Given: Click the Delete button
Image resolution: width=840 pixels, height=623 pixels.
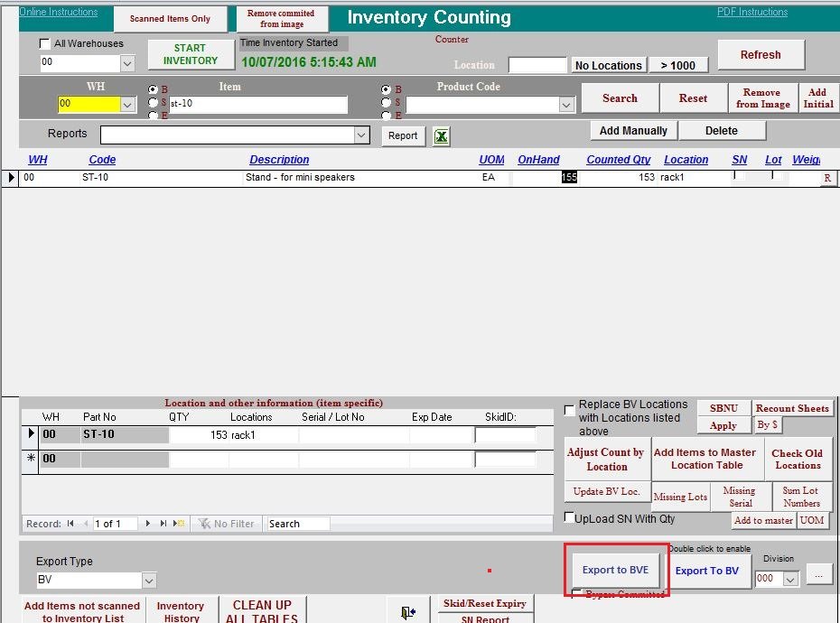Looking at the screenshot, I should 722,131.
